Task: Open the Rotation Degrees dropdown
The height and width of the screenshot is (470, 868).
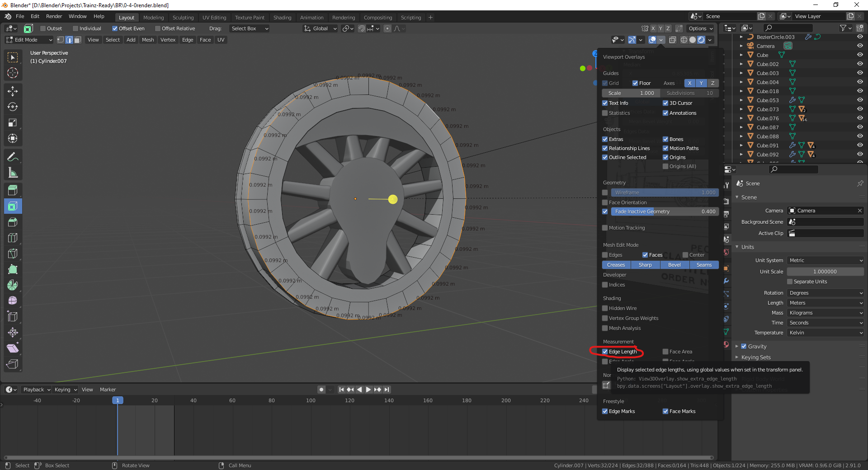Action: pyautogui.click(x=826, y=293)
